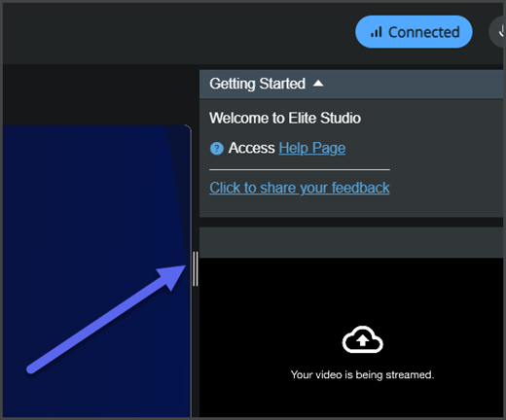Click the tail end of the purple arrow

(x=31, y=368)
